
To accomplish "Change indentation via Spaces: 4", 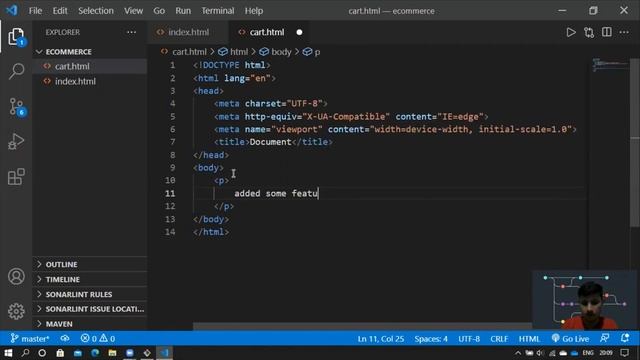I will pos(431,339).
